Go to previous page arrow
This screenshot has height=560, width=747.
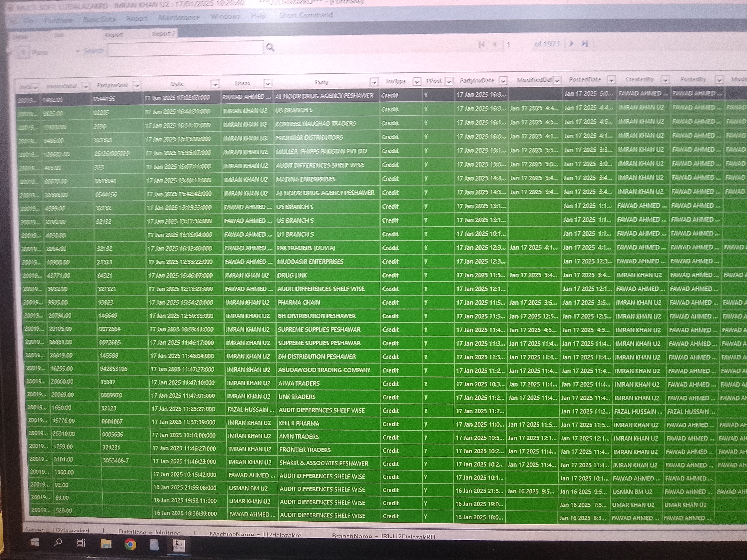[x=495, y=44]
